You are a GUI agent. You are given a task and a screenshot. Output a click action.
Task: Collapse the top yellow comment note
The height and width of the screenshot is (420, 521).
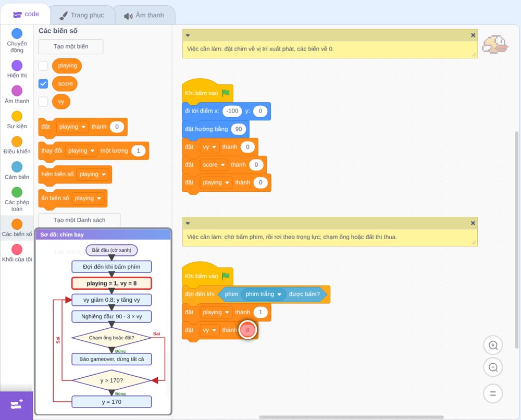188,35
